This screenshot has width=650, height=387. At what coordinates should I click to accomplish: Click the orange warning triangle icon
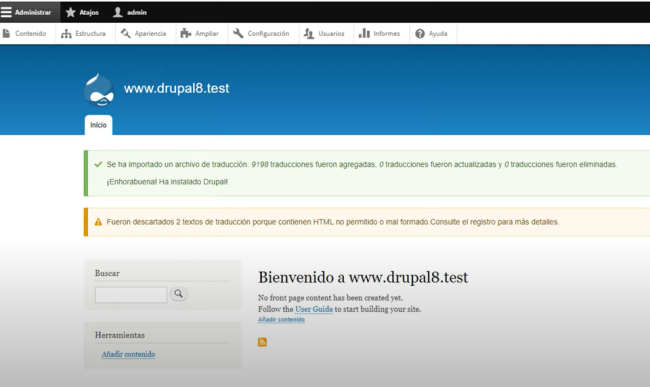(98, 222)
